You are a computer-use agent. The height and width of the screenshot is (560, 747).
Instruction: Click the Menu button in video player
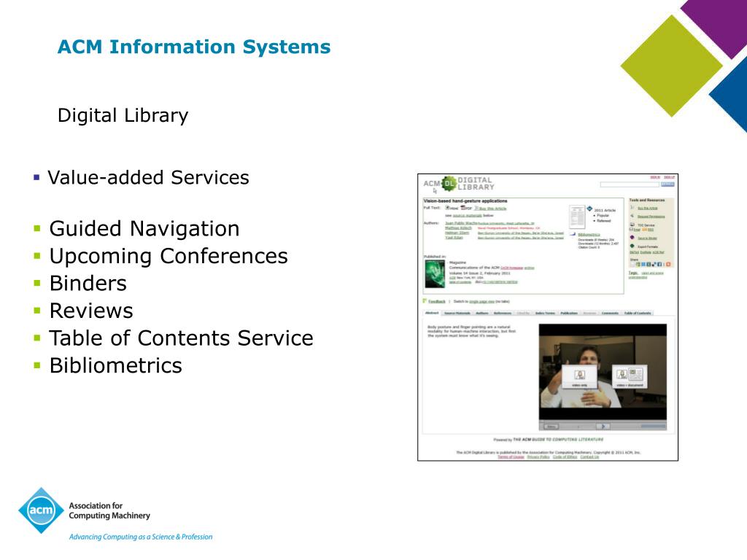pyautogui.click(x=551, y=427)
